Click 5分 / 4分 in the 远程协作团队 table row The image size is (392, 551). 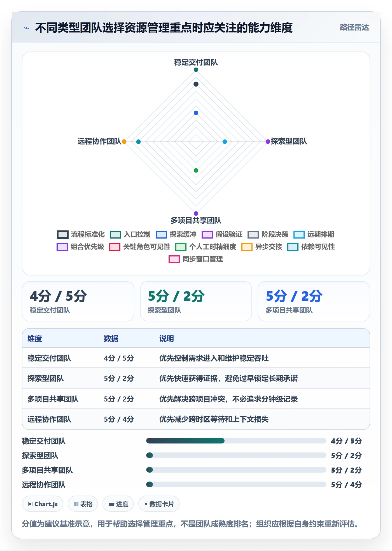[x=119, y=419]
